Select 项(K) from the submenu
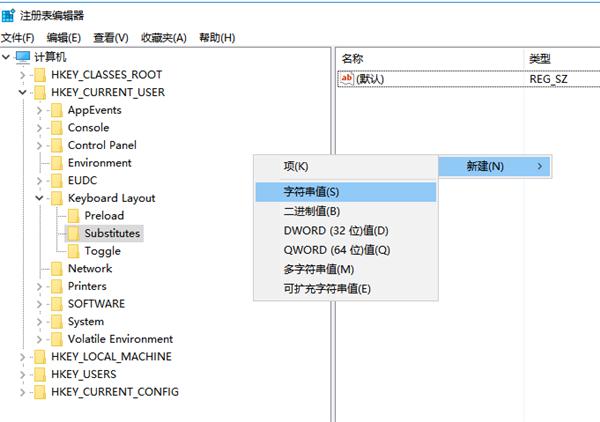 coord(346,166)
